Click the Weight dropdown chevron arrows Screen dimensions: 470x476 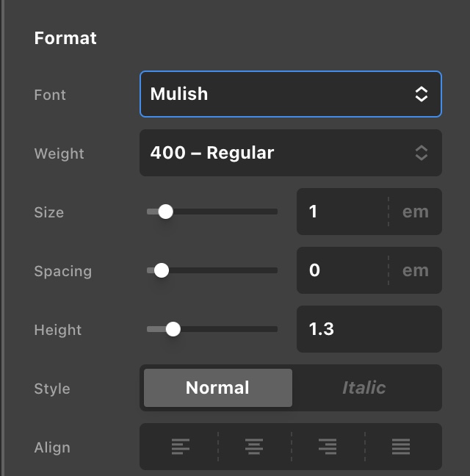[x=421, y=153]
